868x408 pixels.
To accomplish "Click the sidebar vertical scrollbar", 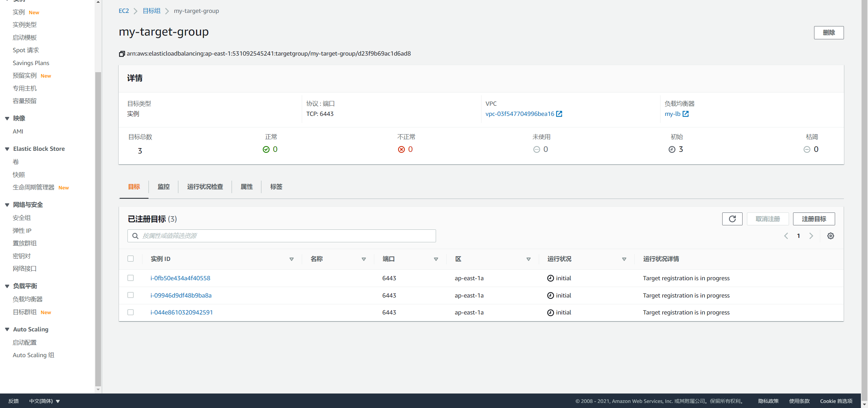I will pos(98,229).
